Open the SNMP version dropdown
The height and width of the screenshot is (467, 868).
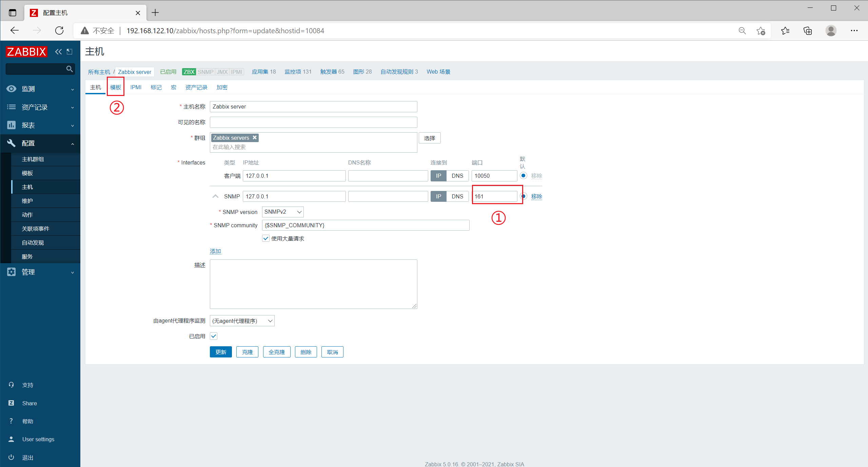[283, 212]
